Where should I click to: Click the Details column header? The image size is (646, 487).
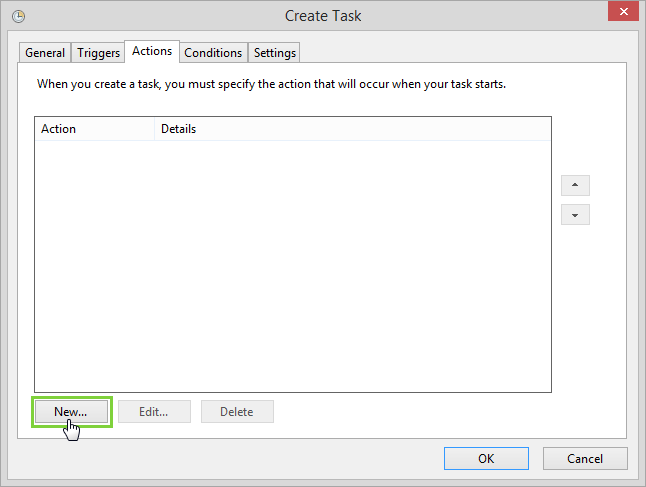[350, 129]
